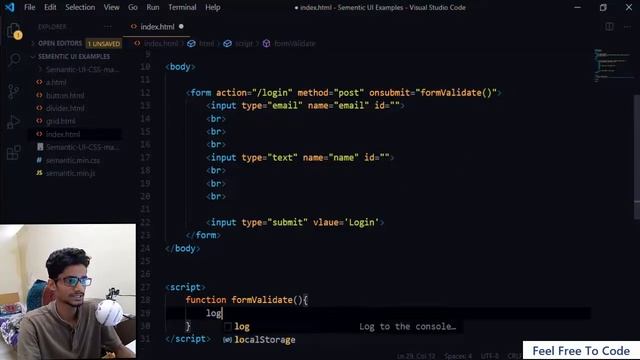Collapse the Sementic UI Examples folder section
The width and height of the screenshot is (640, 360).
point(73,56)
